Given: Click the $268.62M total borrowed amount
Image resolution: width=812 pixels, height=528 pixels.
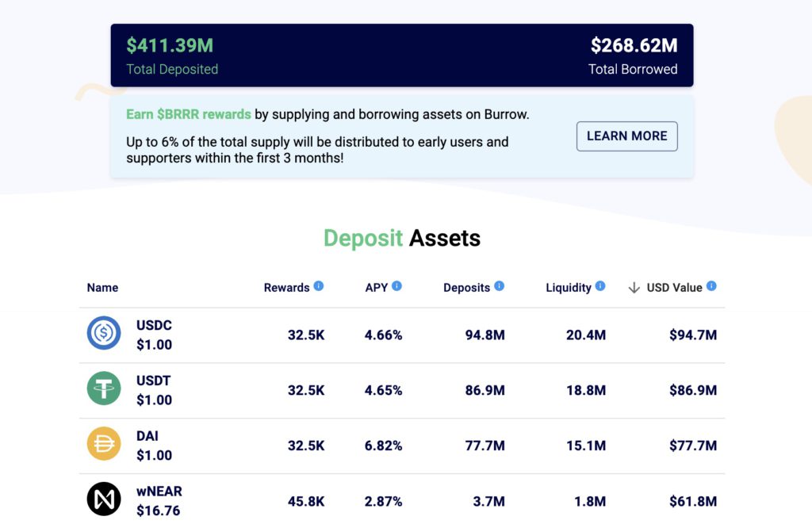Looking at the screenshot, I should [634, 45].
